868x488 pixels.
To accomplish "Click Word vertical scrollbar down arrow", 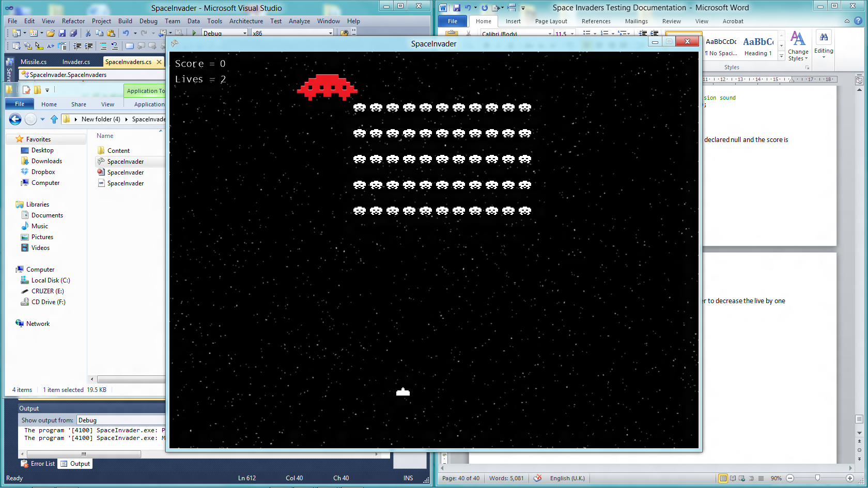I will (859, 433).
